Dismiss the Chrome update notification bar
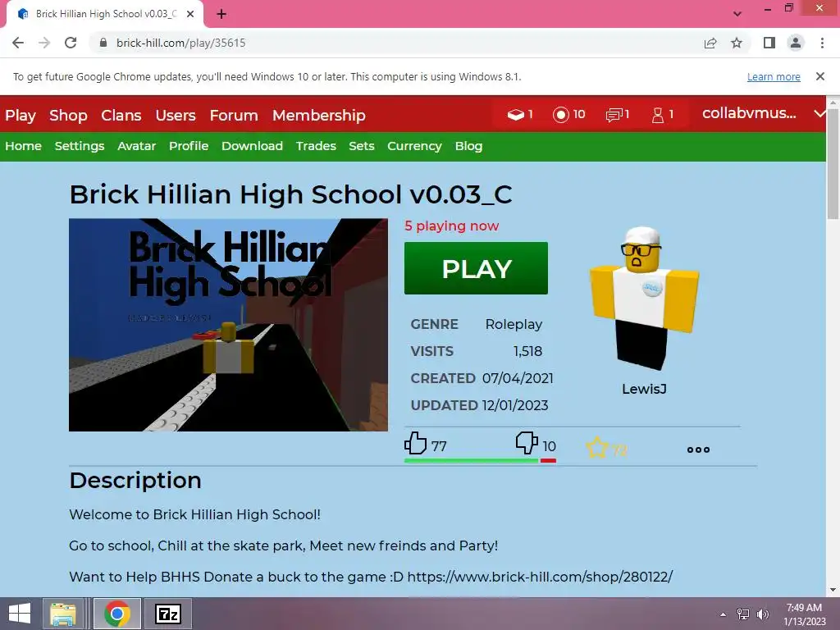 tap(820, 76)
